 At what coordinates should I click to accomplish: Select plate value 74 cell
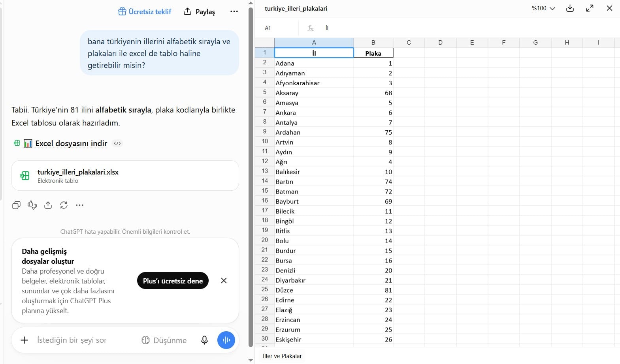(373, 182)
